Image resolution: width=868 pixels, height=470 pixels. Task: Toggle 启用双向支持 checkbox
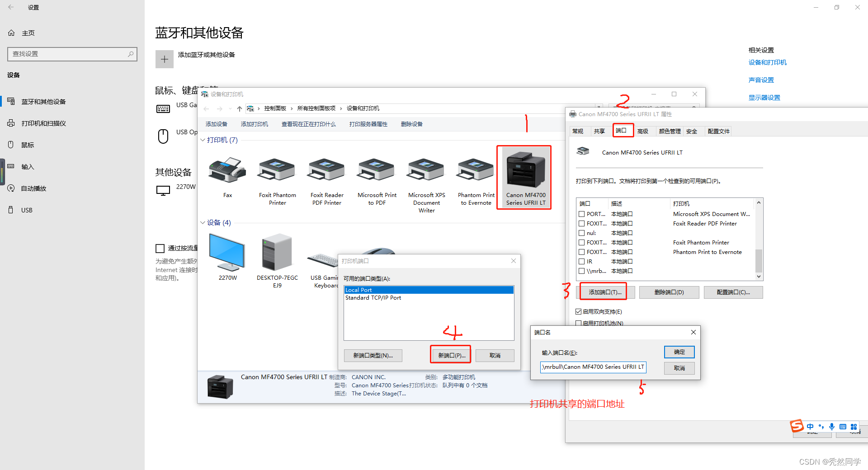(578, 312)
